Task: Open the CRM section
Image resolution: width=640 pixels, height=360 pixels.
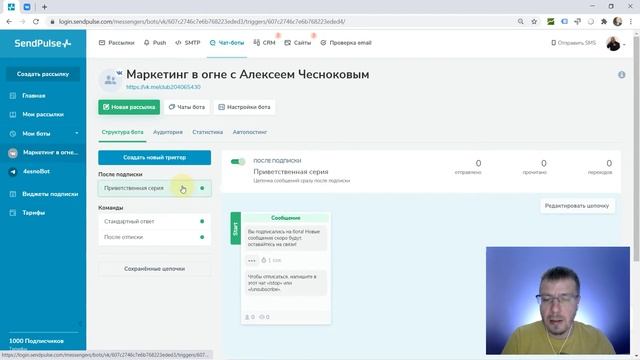Action: point(264,42)
